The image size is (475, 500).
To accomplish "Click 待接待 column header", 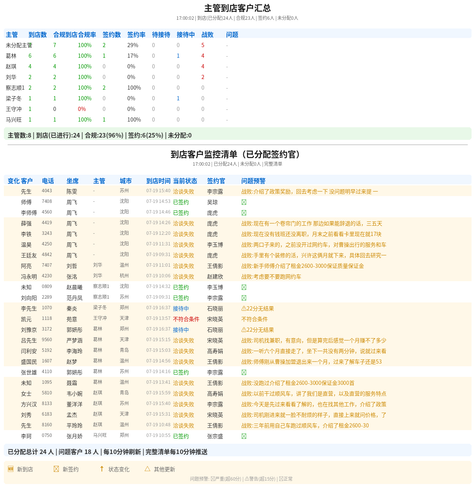I will click(161, 35).
